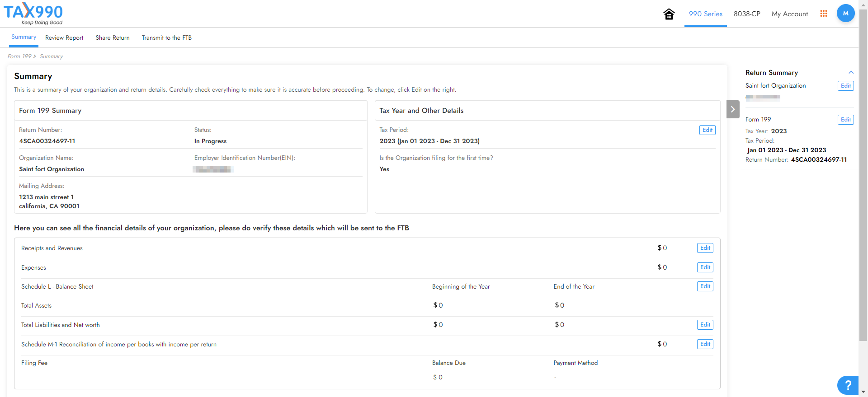Click Tax Year 2023 in Return Summary
Screen dimensions: 868x397
[x=778, y=131]
